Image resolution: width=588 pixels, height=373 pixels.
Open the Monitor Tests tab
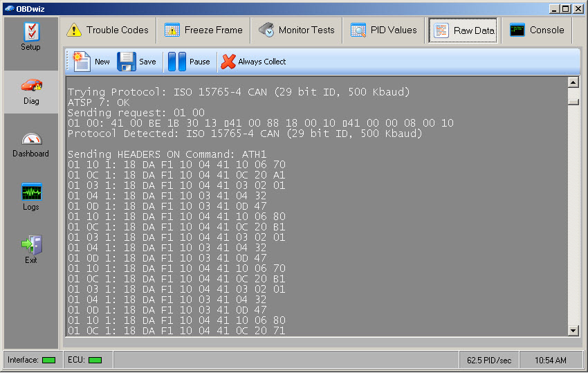point(297,30)
